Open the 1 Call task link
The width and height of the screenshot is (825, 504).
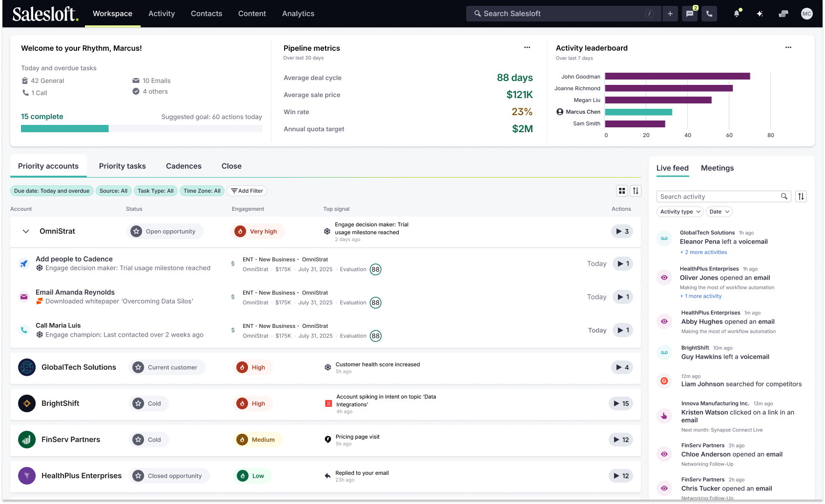click(35, 93)
